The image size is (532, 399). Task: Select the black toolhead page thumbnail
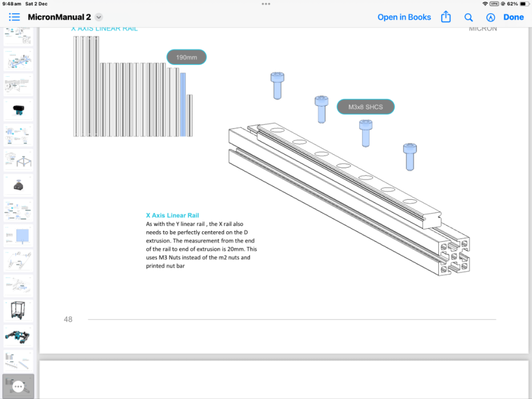click(x=18, y=110)
